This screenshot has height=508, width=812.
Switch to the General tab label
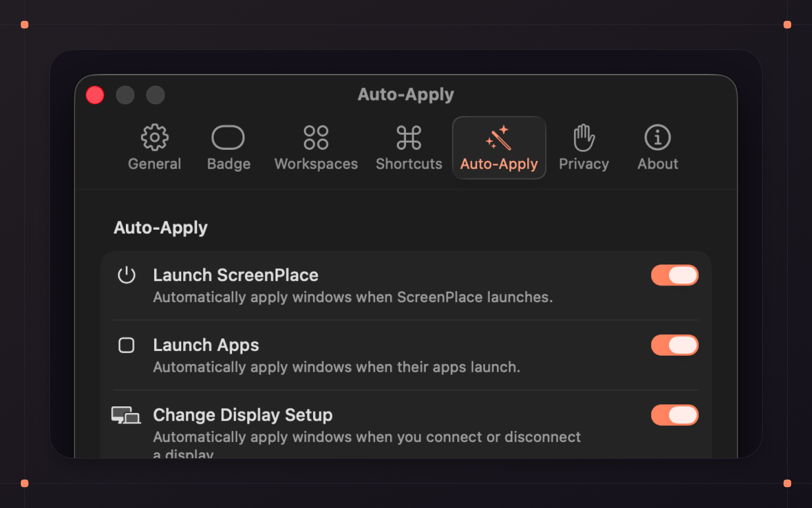(154, 164)
